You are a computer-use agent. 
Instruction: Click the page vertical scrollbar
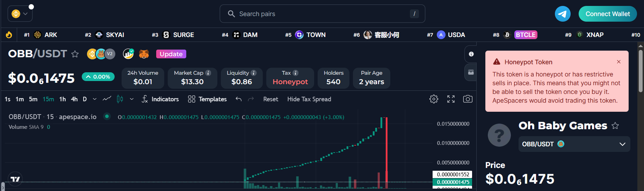(x=641, y=71)
